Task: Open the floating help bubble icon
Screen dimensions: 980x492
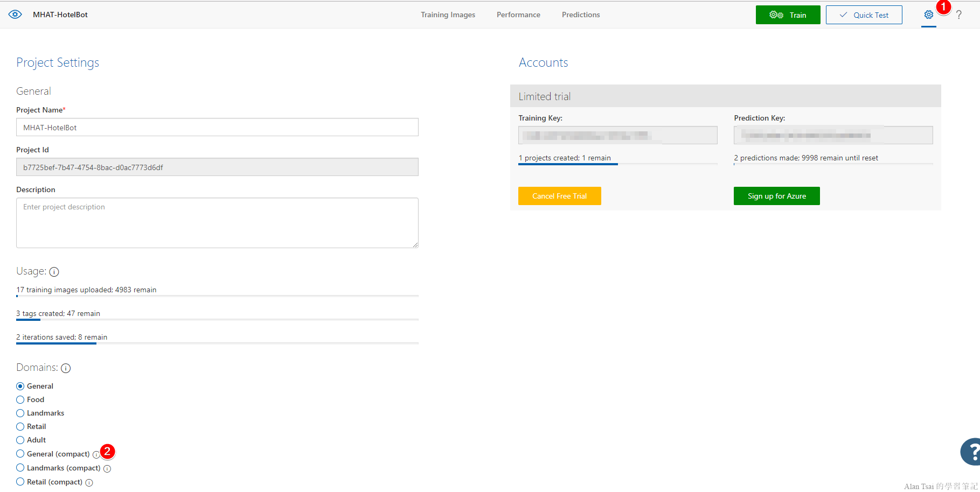Action: 970,451
